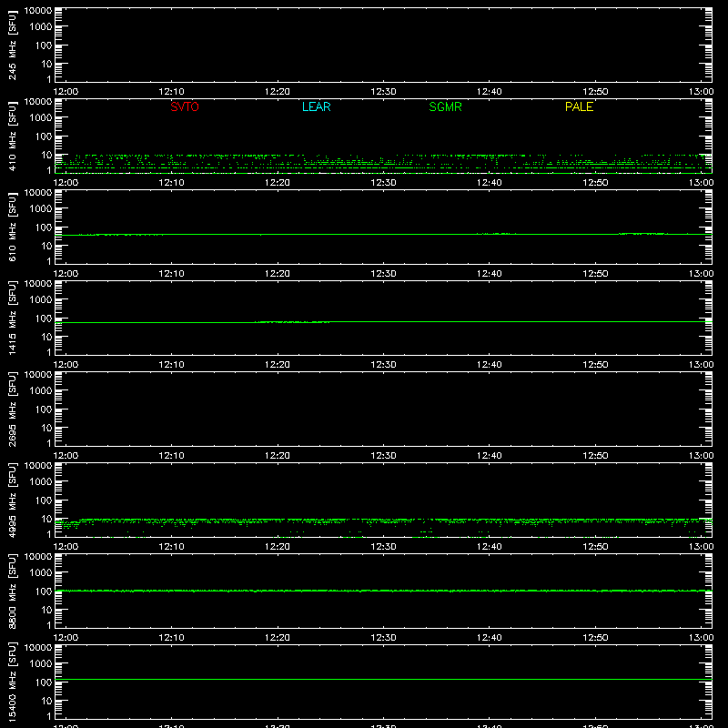Click 12:50 tick under the 610 MHz panel
The image size is (728, 728).
point(595,274)
